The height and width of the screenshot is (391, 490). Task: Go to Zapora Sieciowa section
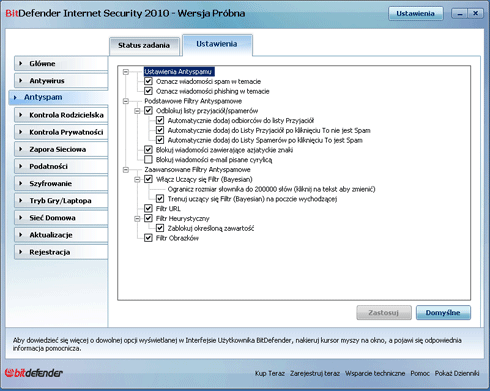point(61,149)
